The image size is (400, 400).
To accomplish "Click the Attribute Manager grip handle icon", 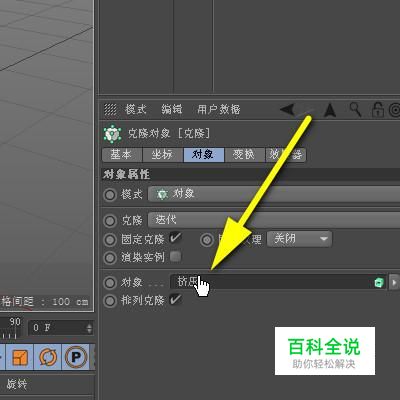I will coord(111,109).
